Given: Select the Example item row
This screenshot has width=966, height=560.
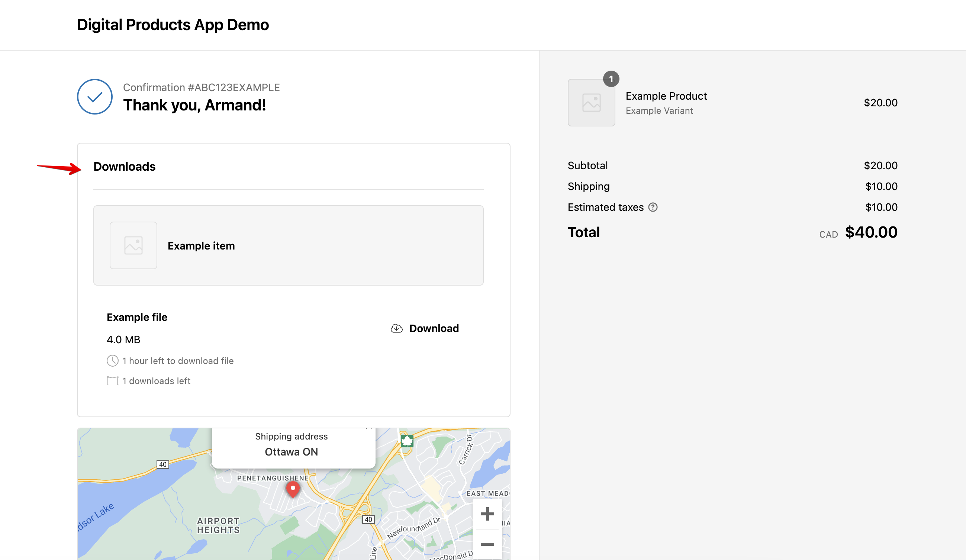Looking at the screenshot, I should 288,245.
